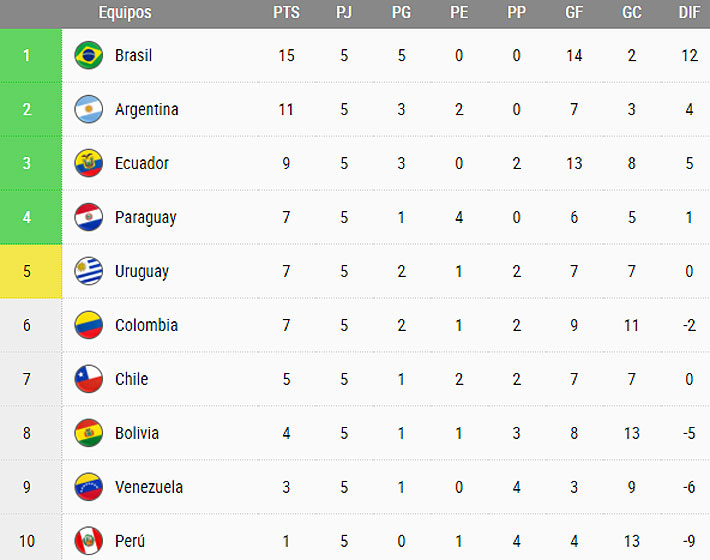Open the Brasil team name link

click(133, 55)
